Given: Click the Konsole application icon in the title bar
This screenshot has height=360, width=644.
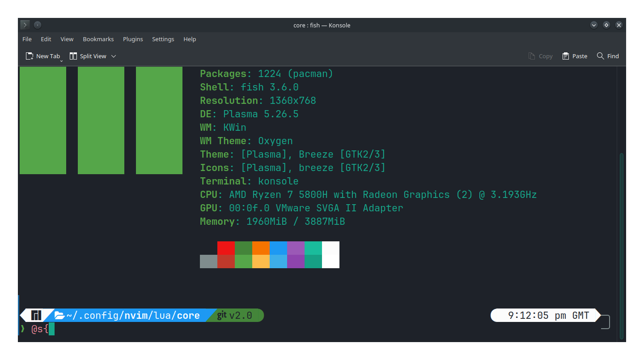Looking at the screenshot, I should tap(25, 25).
